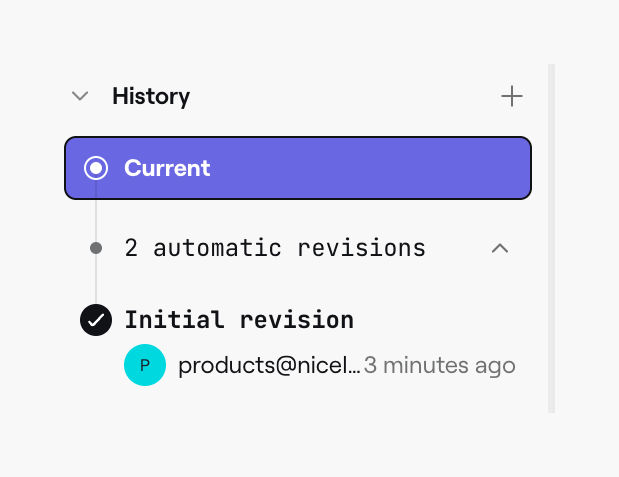Viewport: 619px width, 477px height.
Task: Click the products@nicel… author email
Action: (269, 365)
